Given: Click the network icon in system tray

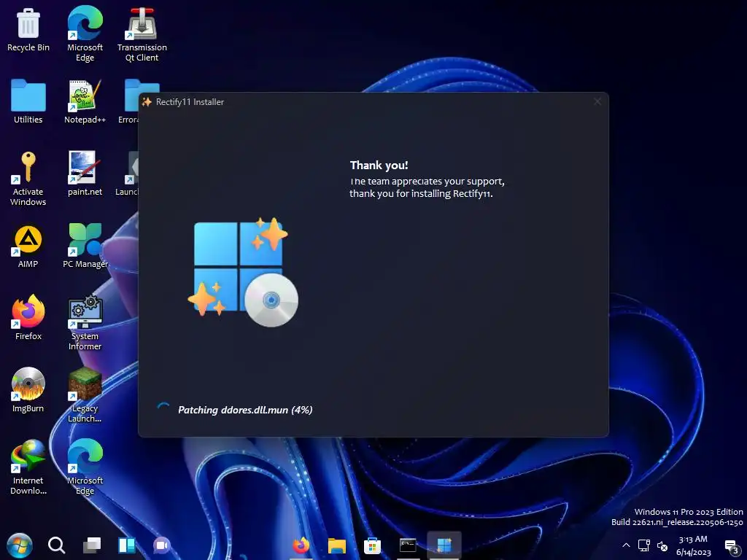Looking at the screenshot, I should (644, 545).
